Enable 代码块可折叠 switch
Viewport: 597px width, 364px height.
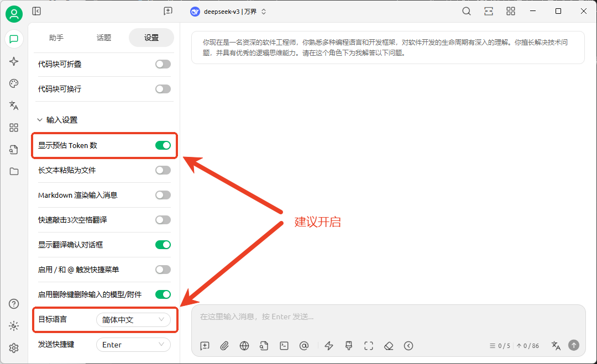click(163, 64)
